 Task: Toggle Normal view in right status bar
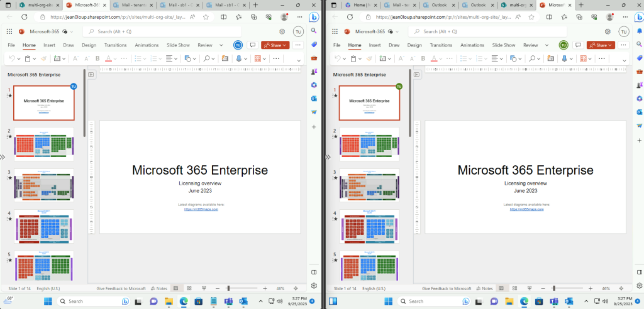point(501,288)
